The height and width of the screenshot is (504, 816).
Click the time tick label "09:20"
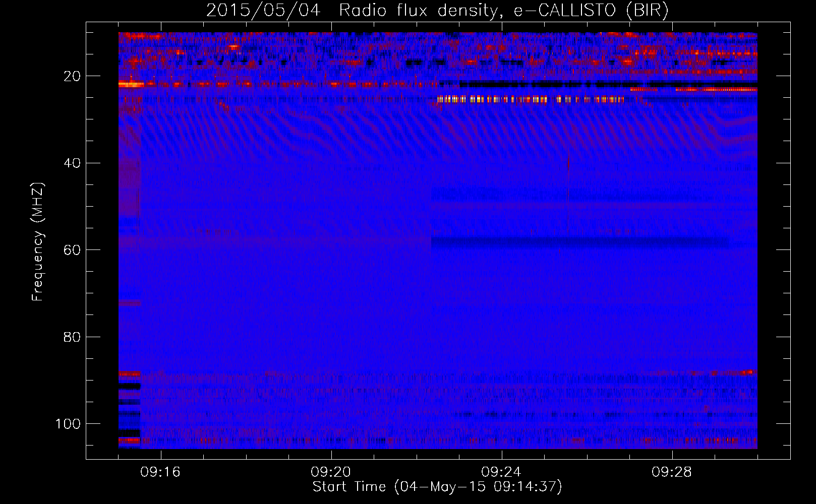(331, 472)
